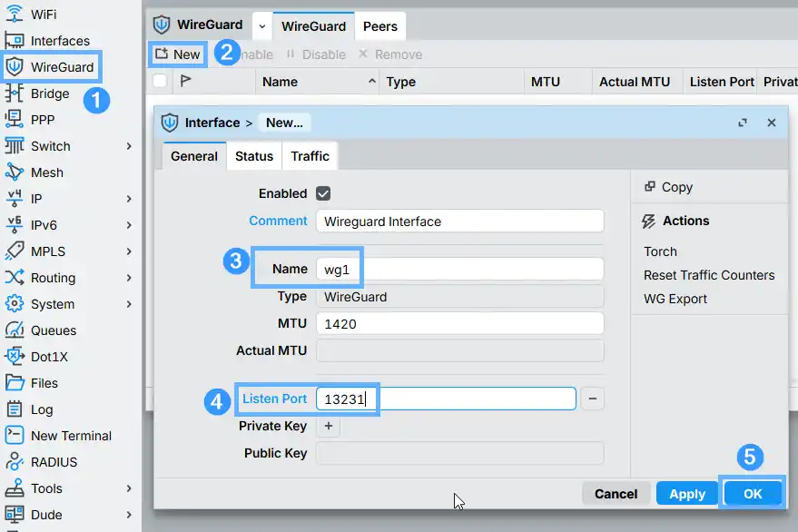The height and width of the screenshot is (532, 798).
Task: Open the General tab in dialog
Action: [x=194, y=156]
